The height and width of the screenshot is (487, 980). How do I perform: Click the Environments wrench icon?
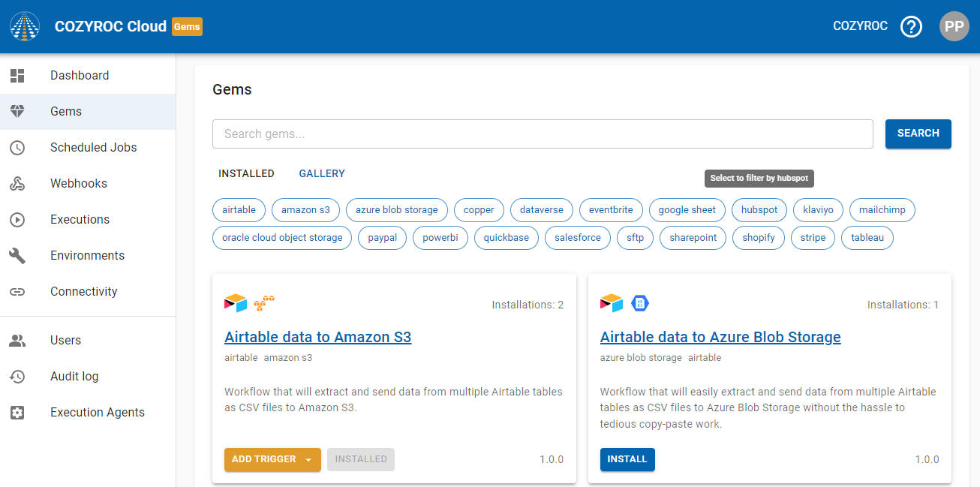17,256
